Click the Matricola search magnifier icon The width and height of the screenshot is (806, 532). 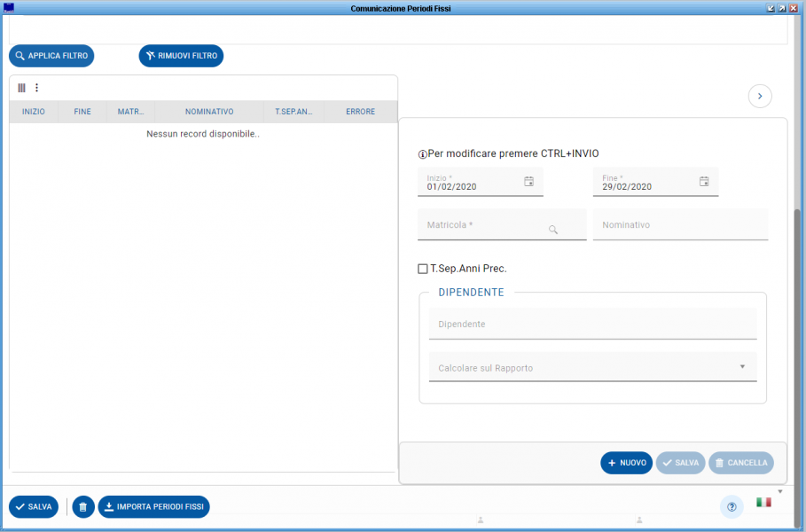pyautogui.click(x=553, y=230)
